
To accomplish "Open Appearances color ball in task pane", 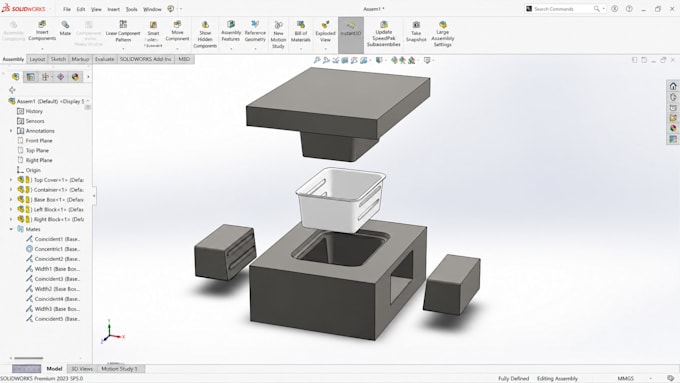I will (673, 128).
